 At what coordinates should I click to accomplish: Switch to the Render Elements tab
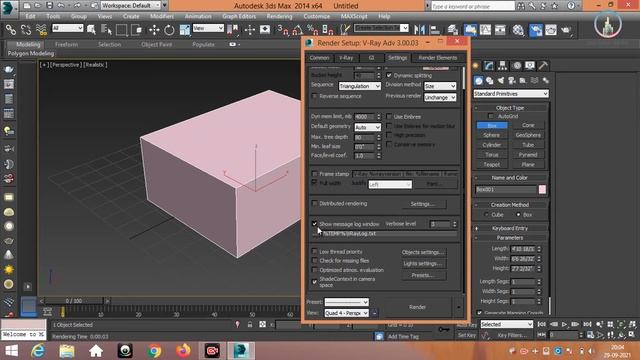click(438, 58)
